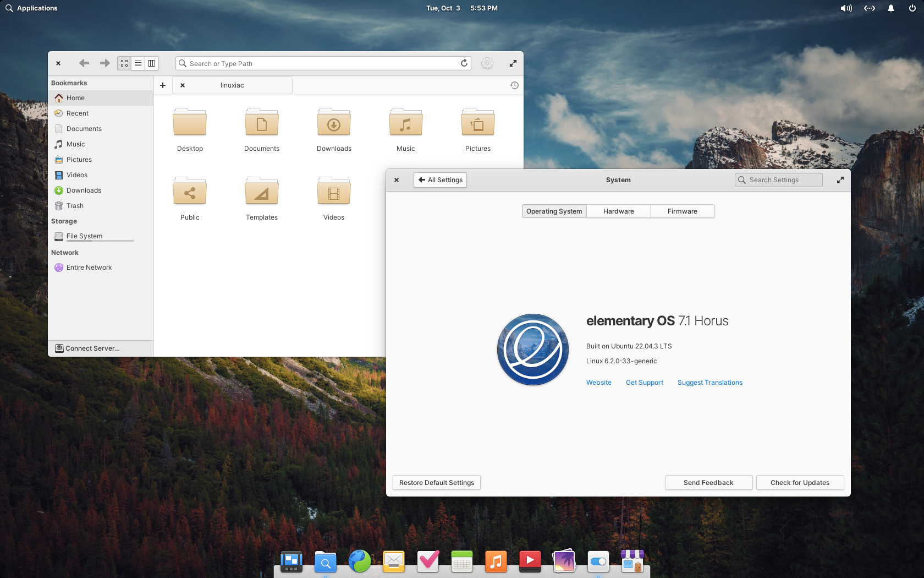The width and height of the screenshot is (924, 578).
Task: Select the Desktop folder icon
Action: coord(190,123)
